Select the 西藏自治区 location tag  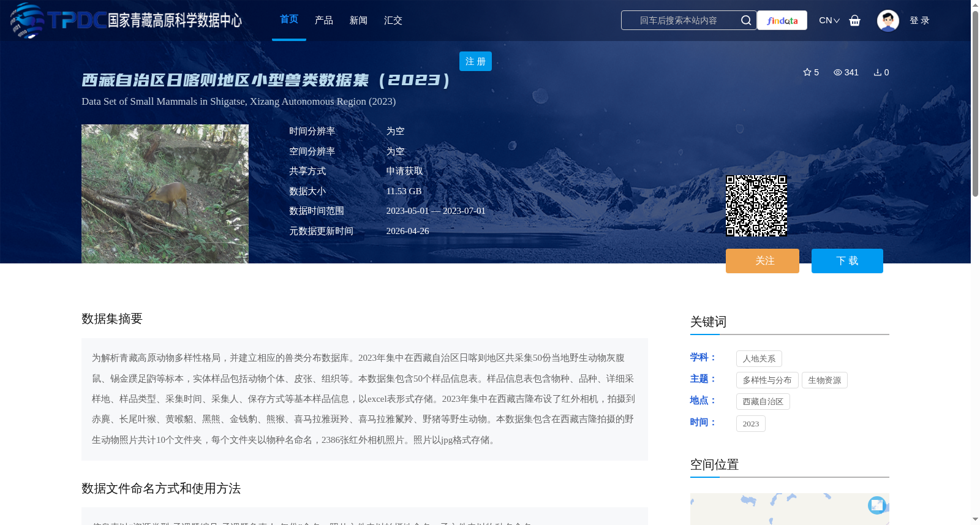tap(763, 401)
